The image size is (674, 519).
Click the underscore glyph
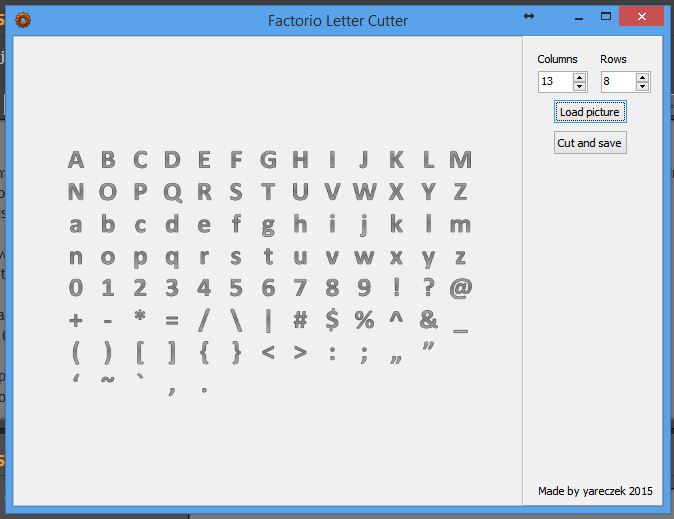point(460,331)
